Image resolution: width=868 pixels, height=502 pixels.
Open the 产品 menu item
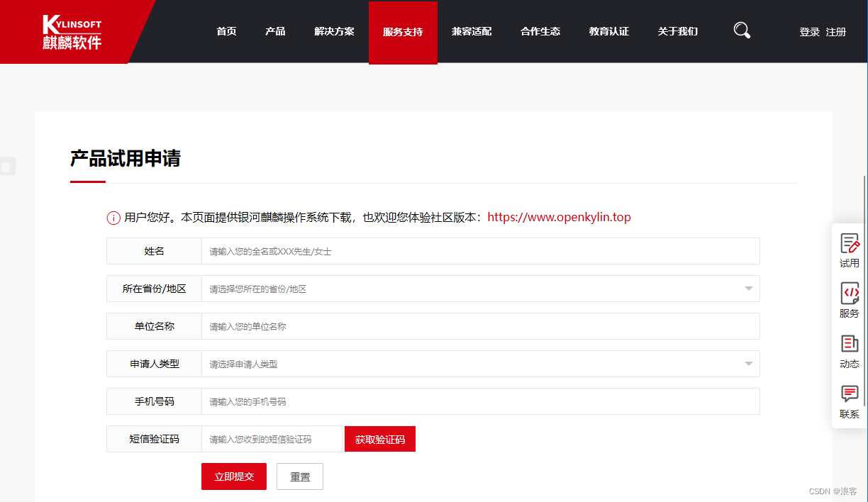click(275, 31)
